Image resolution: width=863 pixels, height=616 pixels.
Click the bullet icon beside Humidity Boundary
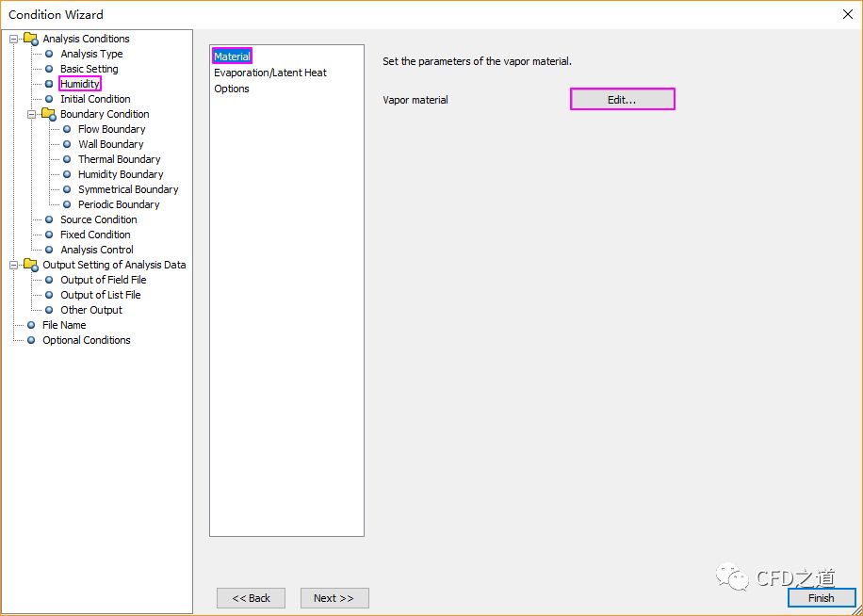click(67, 174)
